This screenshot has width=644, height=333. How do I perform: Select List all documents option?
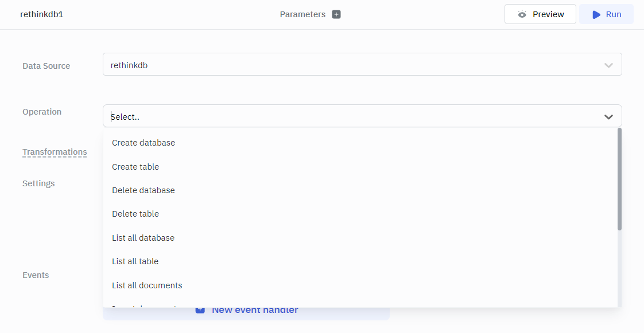(147, 285)
